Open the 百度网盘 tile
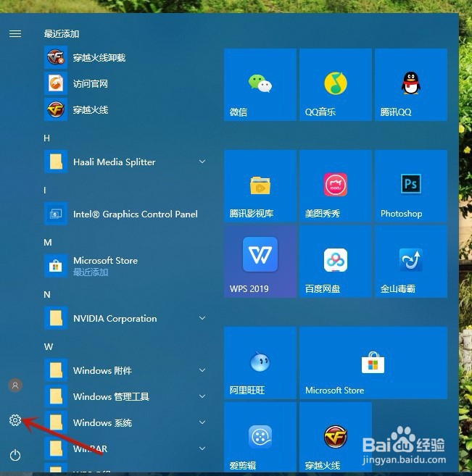472x476 pixels. click(x=335, y=262)
